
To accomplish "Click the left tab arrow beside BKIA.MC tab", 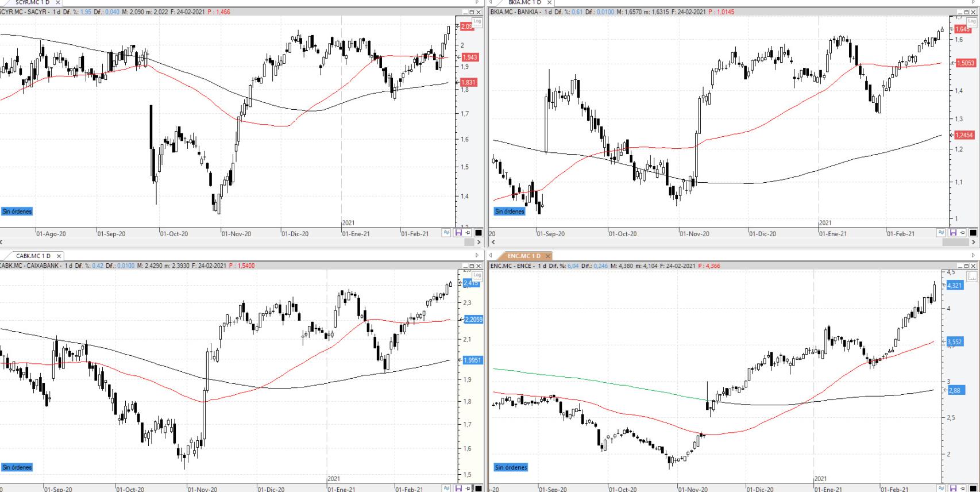I will coord(491,2).
